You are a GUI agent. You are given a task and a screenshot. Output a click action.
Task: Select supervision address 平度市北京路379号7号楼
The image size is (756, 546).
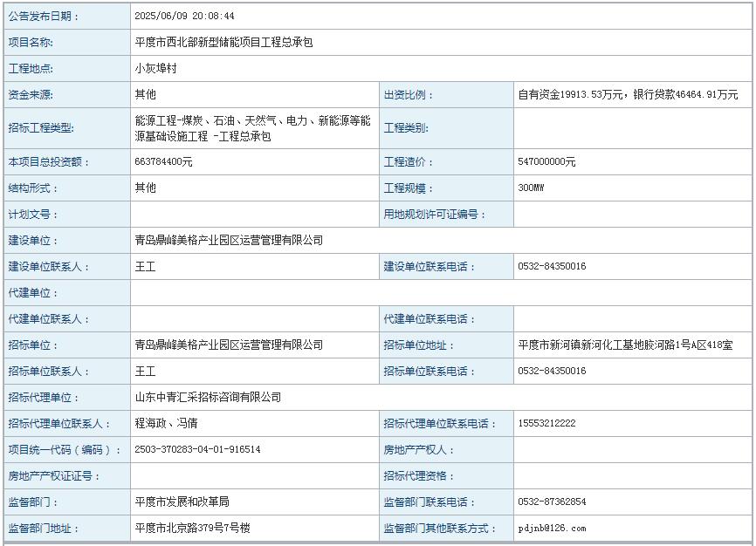[x=192, y=529]
